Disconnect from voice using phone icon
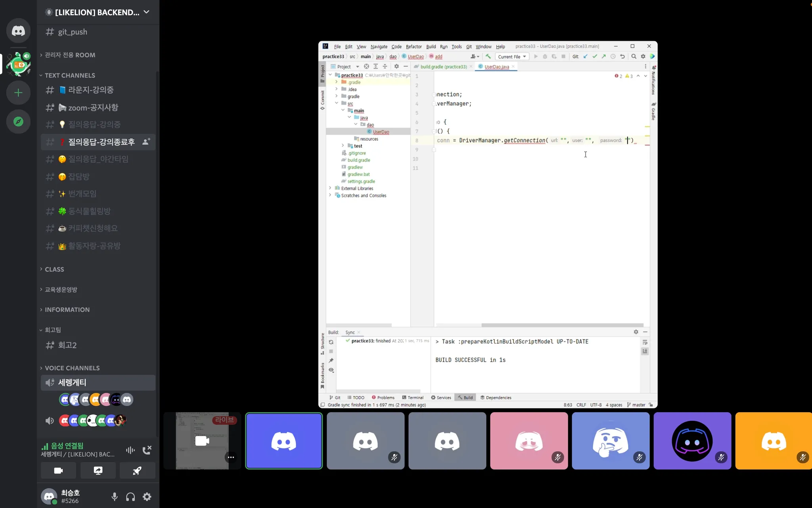This screenshot has height=508, width=812. (147, 450)
